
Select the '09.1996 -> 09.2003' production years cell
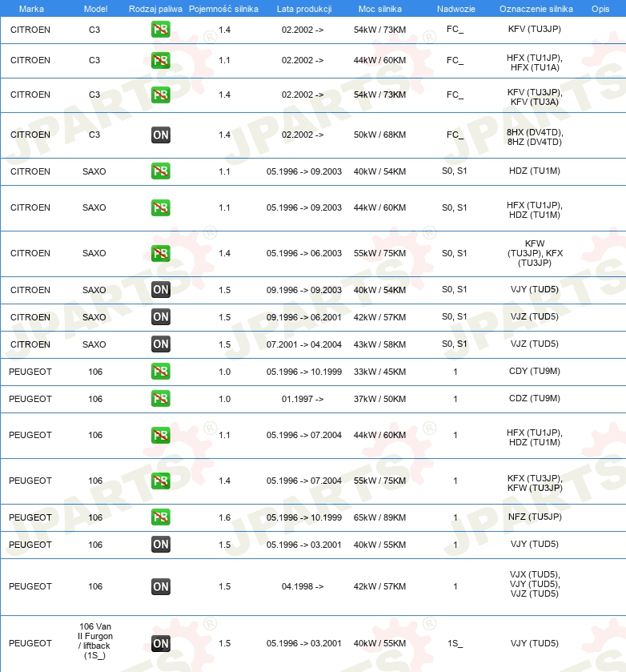pyautogui.click(x=304, y=290)
